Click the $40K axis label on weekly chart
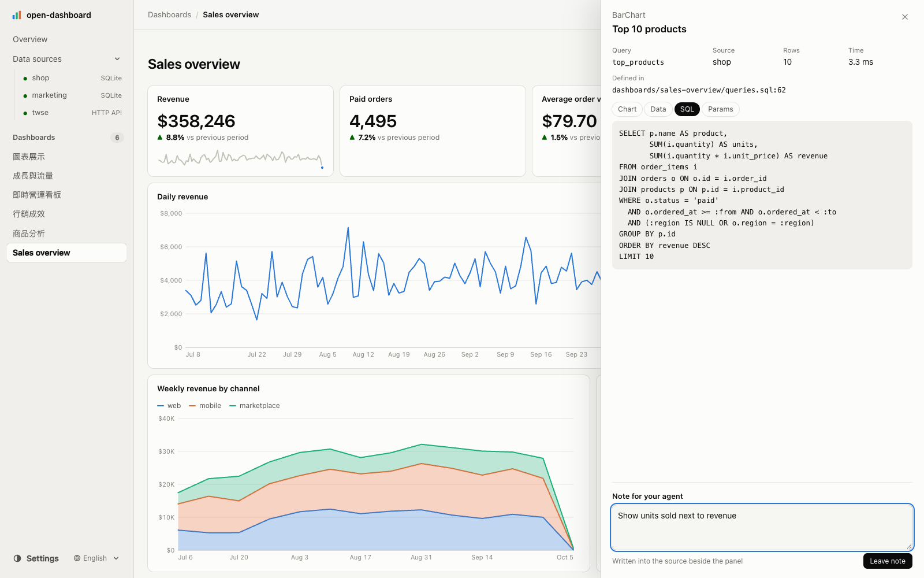 166,418
